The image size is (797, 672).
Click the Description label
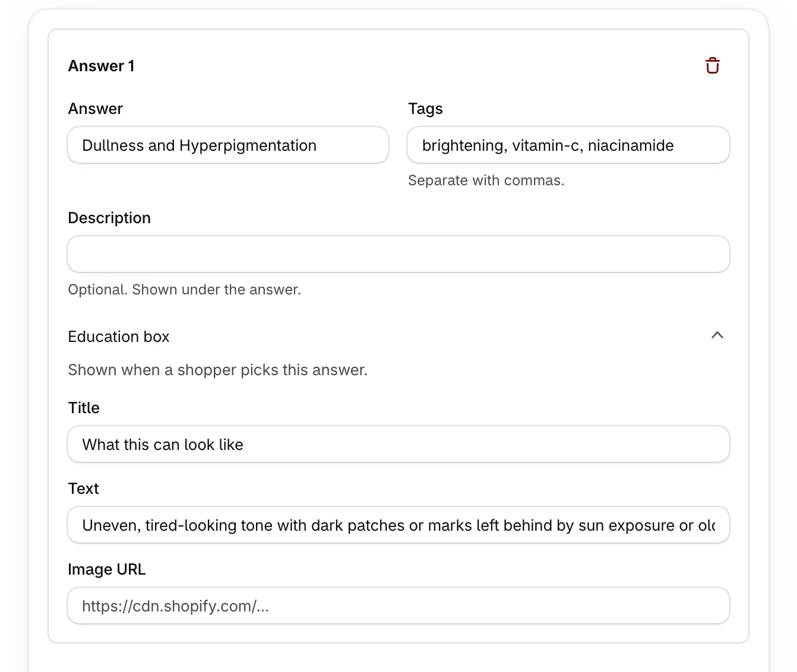(109, 218)
